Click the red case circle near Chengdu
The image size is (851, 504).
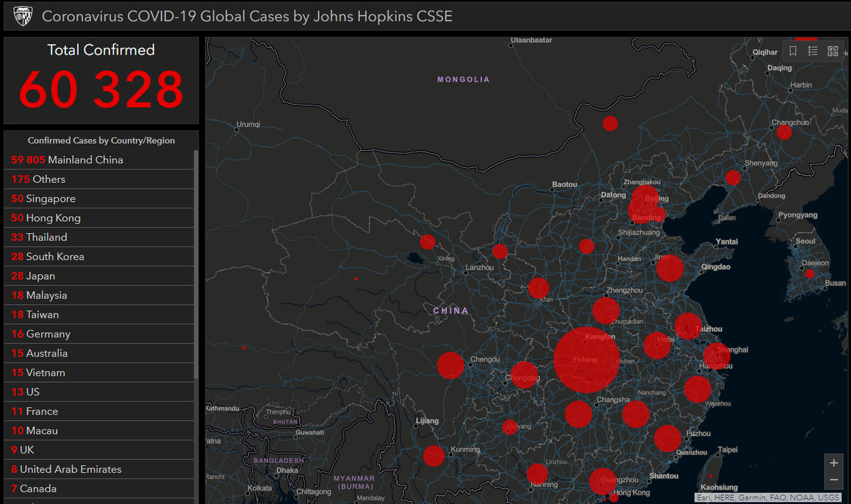click(x=450, y=365)
